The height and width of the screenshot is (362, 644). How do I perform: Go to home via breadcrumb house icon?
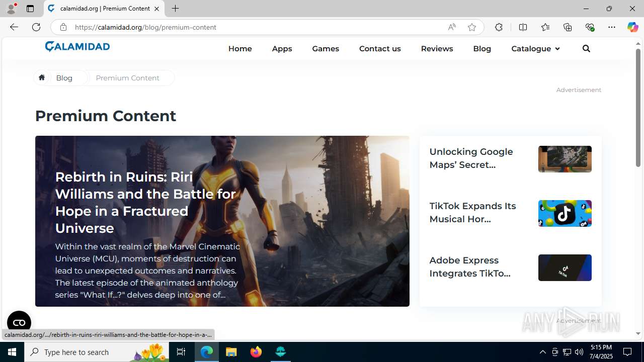pyautogui.click(x=42, y=77)
